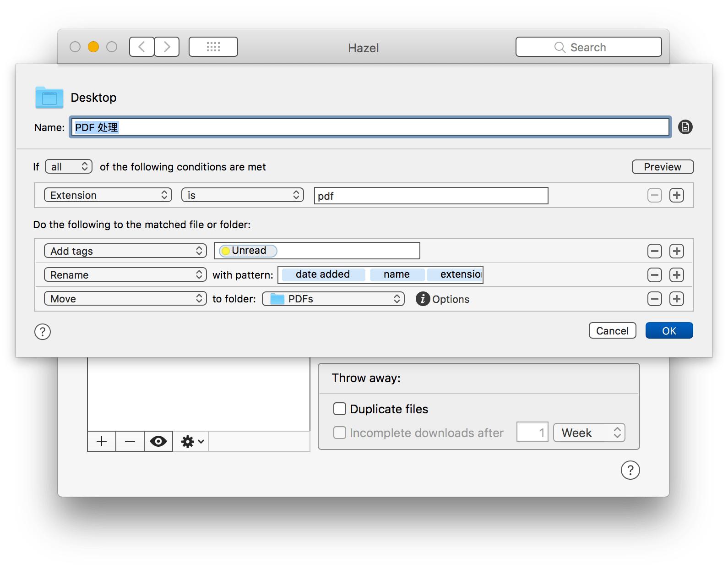Toggle the eye preview button under the rules list

click(158, 442)
